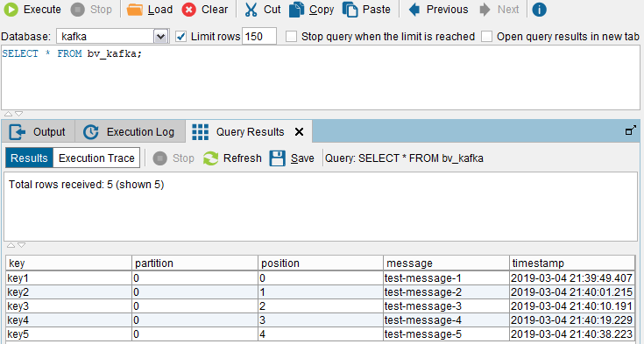Select position cell in key5 row
This screenshot has width=644, height=344.
pos(321,334)
